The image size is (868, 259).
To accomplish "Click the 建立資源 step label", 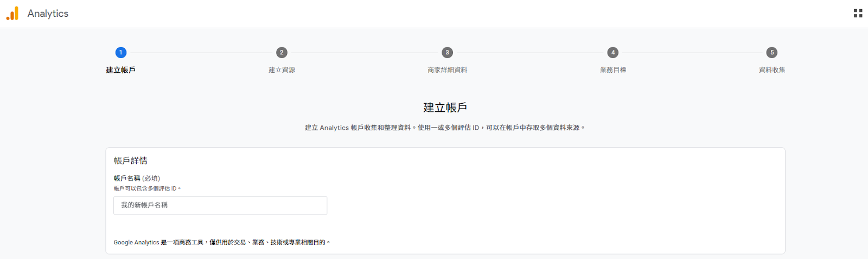I will pyautogui.click(x=282, y=70).
